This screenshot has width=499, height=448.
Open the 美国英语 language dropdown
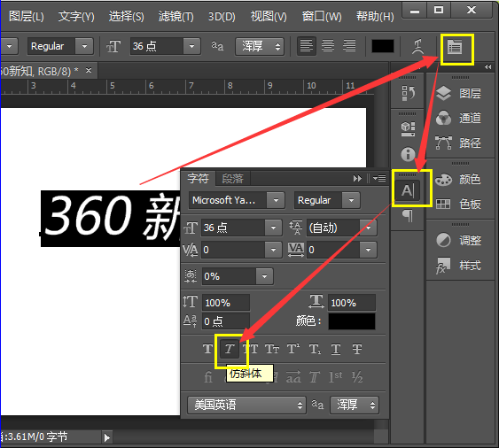click(246, 405)
